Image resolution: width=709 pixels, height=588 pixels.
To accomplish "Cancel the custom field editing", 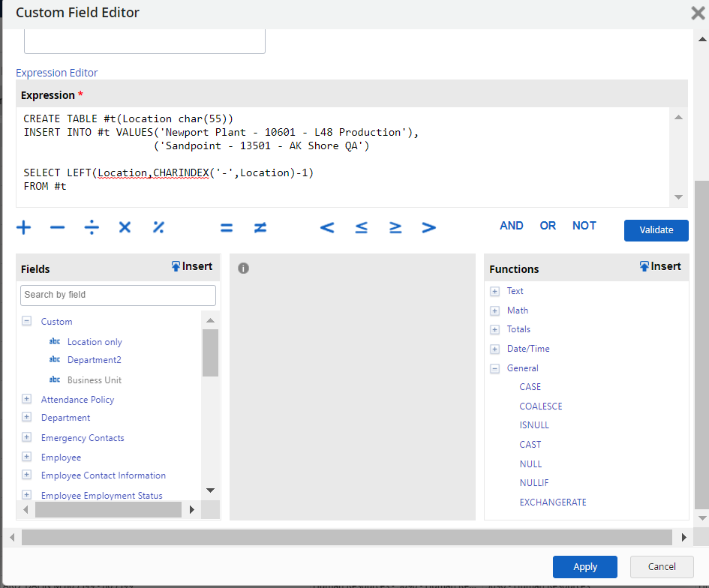I will coord(662,567).
